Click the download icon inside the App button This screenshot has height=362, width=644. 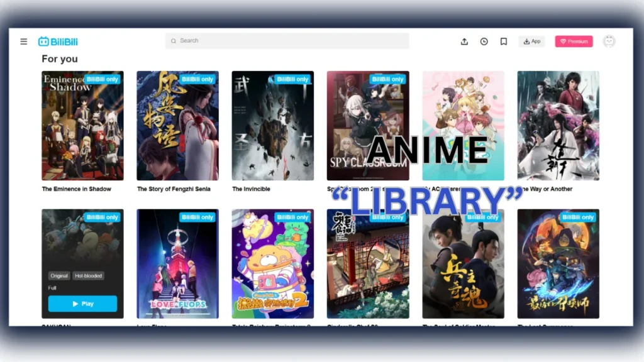pyautogui.click(x=526, y=41)
